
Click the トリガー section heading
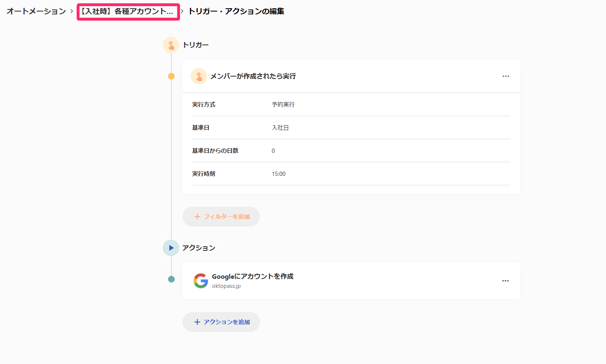196,45
